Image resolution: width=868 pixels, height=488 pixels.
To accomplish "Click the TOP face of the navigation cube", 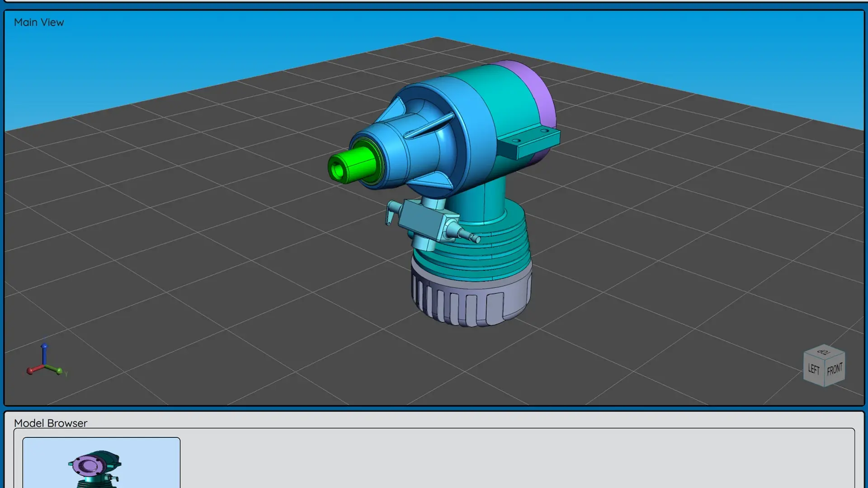I will 824,352.
